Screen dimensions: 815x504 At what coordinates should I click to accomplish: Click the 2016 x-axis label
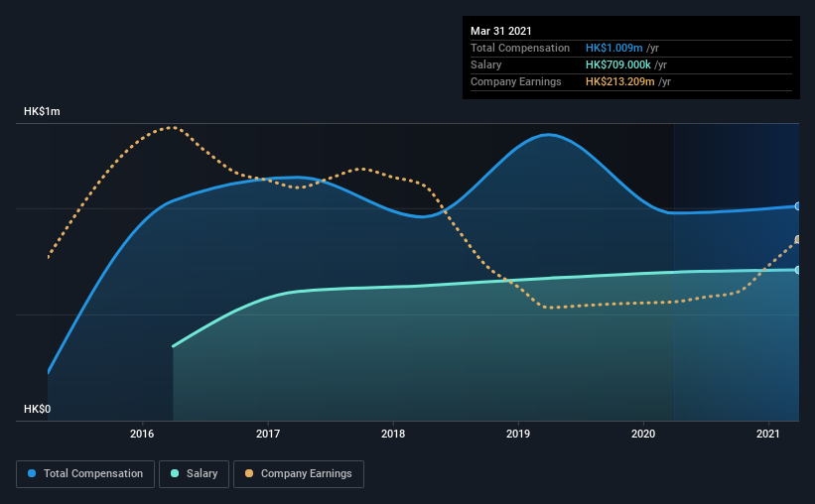tap(142, 434)
